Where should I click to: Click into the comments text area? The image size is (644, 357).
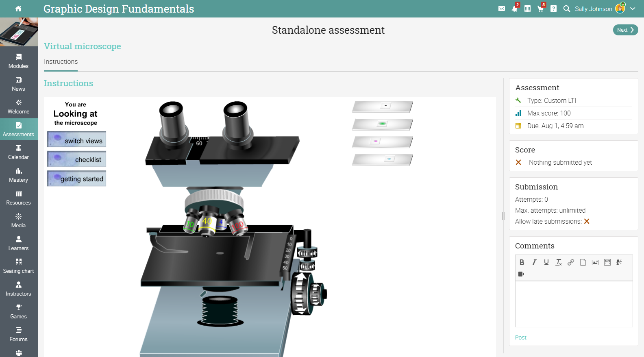click(x=574, y=304)
